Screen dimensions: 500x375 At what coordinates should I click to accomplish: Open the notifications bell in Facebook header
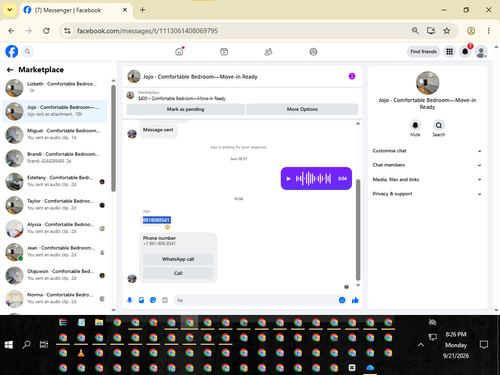point(465,52)
